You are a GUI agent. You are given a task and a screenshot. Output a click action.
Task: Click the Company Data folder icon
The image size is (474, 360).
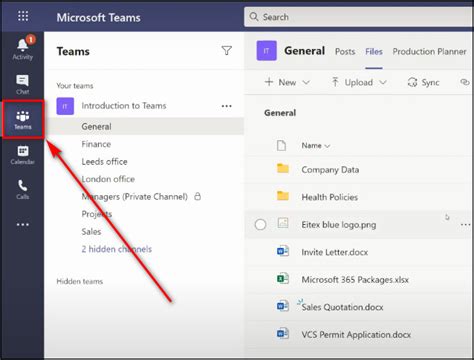pyautogui.click(x=283, y=169)
